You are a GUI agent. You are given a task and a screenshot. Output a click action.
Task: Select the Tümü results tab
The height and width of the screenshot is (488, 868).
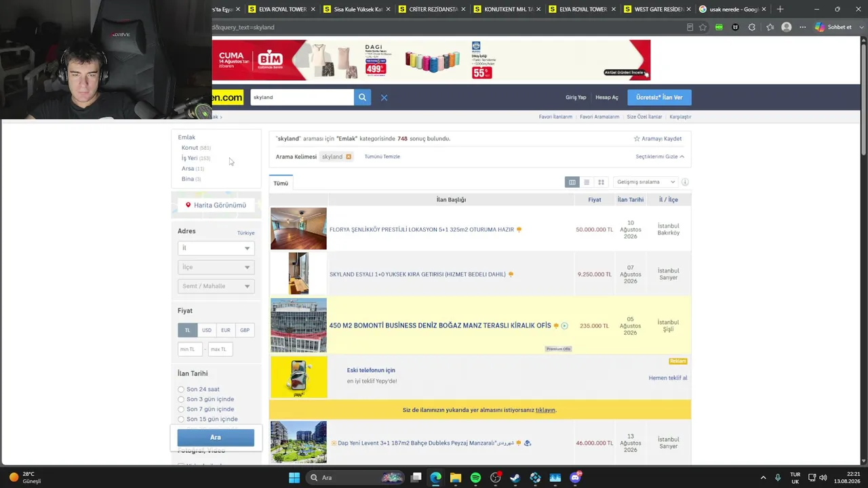281,183
